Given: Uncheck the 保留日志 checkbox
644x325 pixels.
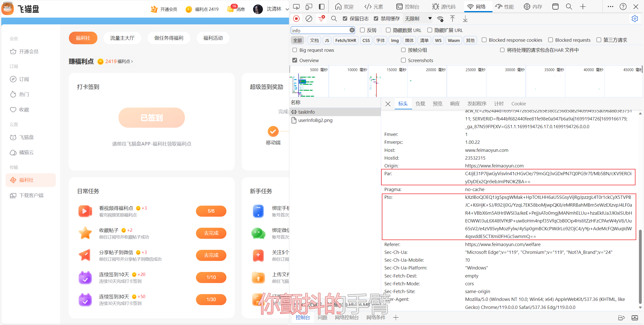Looking at the screenshot, I should pyautogui.click(x=345, y=19).
